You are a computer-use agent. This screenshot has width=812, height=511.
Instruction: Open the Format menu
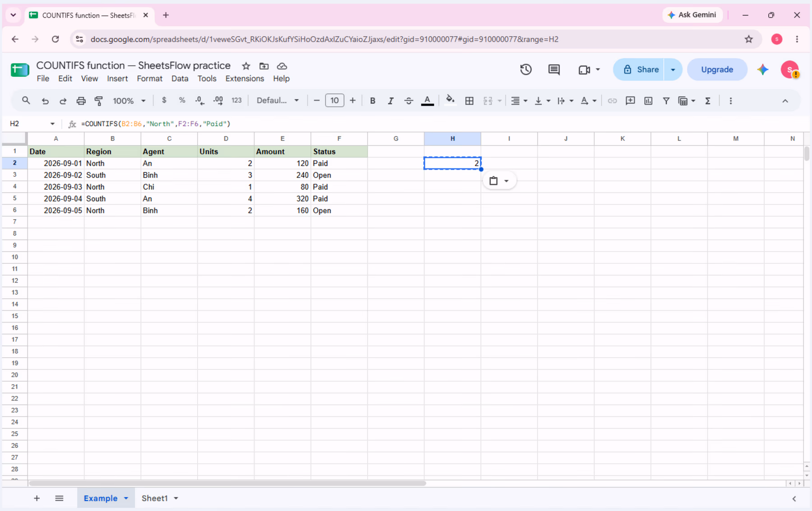149,78
